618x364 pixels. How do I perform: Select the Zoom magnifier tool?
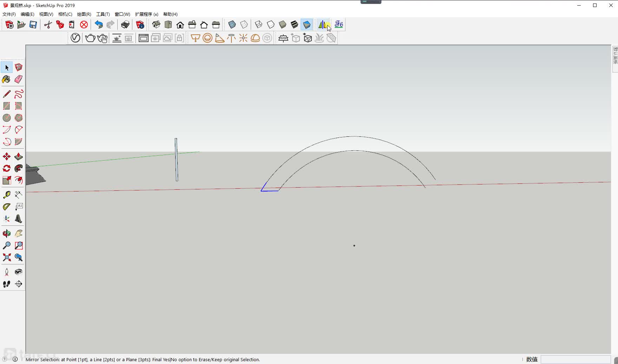click(x=7, y=245)
